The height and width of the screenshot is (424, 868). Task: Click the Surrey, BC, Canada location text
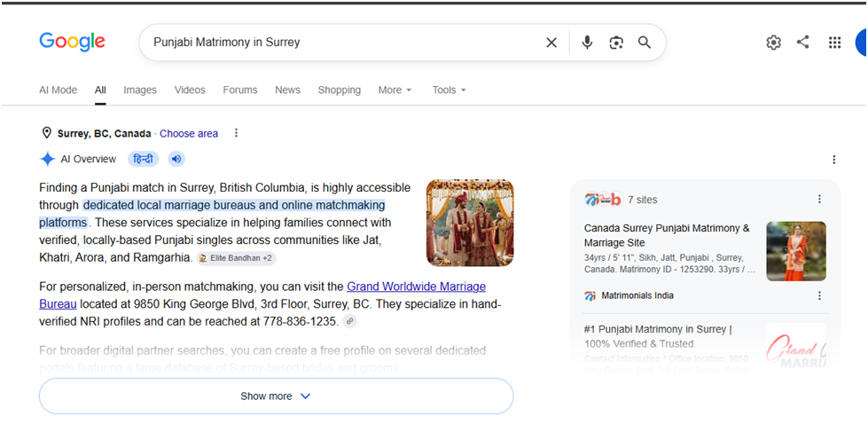(104, 133)
